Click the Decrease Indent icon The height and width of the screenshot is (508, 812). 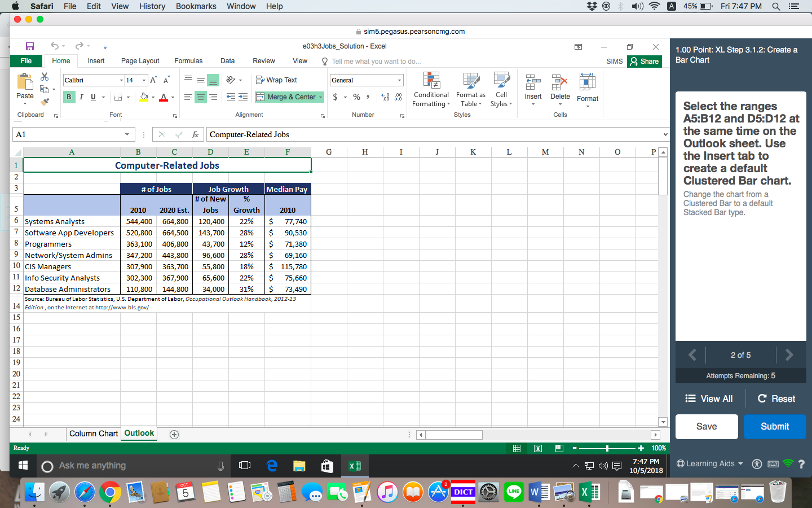pos(231,97)
